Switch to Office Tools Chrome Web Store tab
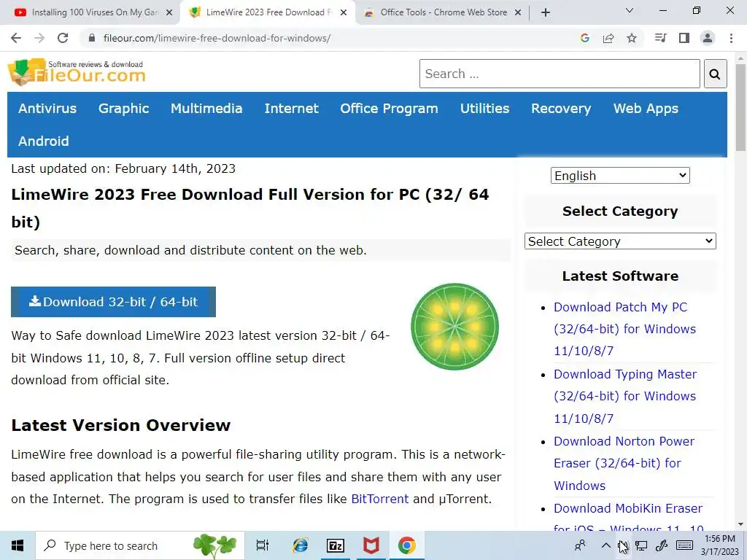The height and width of the screenshot is (560, 747). [444, 13]
